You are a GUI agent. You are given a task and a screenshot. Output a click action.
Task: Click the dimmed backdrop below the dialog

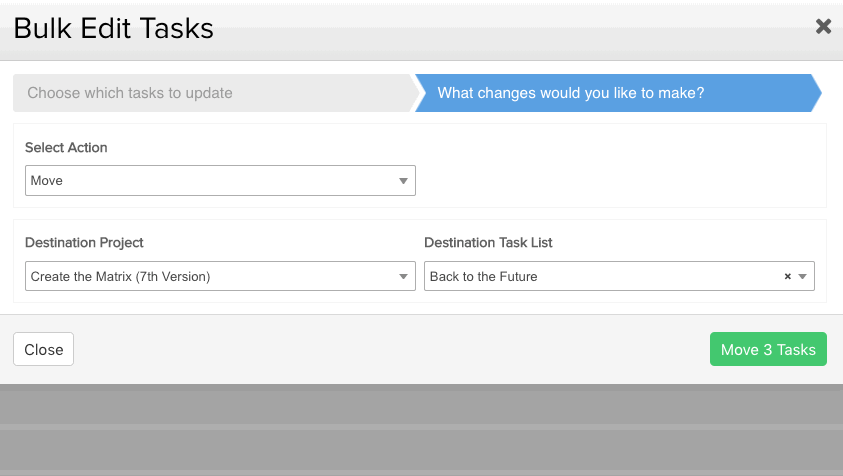pyautogui.click(x=422, y=430)
